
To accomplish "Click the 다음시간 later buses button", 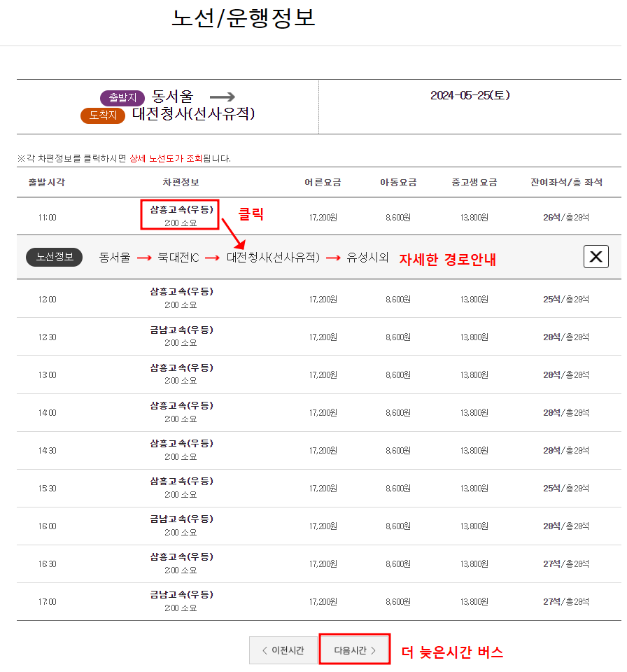I will tap(354, 649).
